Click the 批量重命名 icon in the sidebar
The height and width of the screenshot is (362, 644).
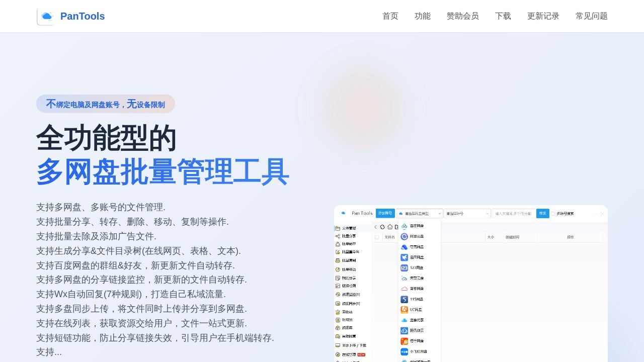[338, 251]
